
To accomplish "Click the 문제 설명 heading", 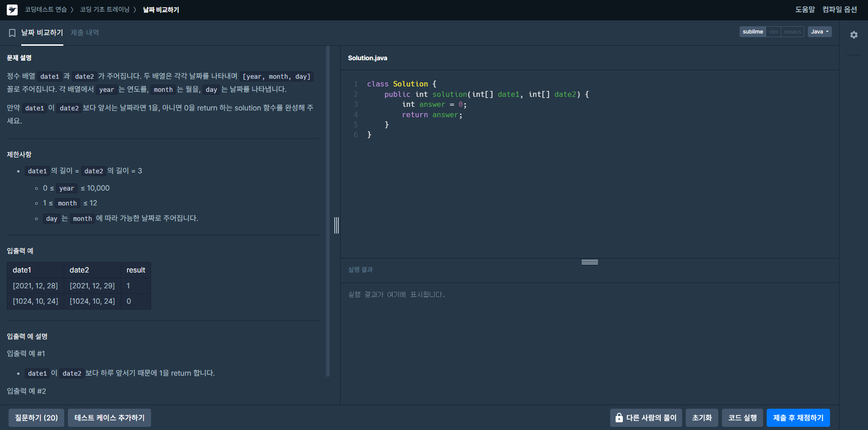I will coord(19,58).
